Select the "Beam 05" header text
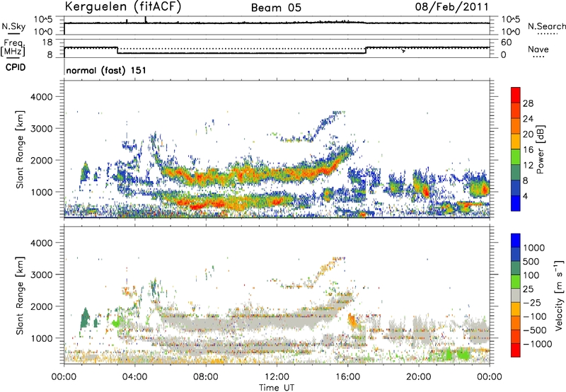 tap(276, 8)
